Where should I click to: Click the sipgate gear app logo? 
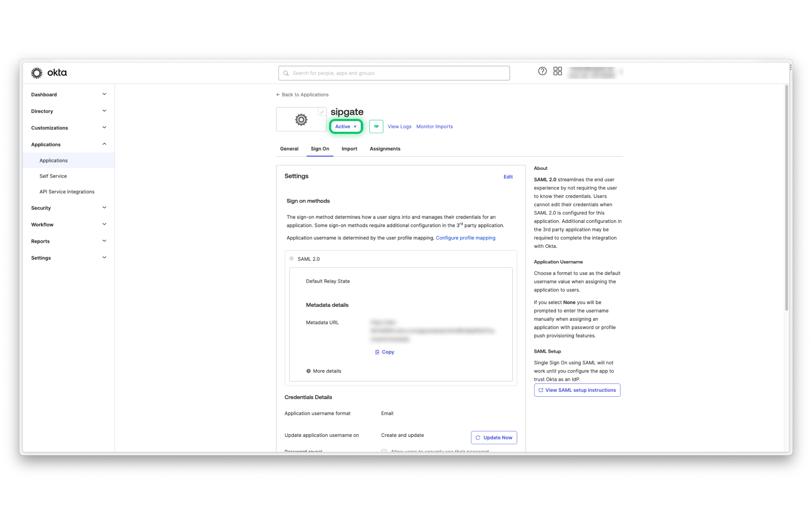(301, 120)
